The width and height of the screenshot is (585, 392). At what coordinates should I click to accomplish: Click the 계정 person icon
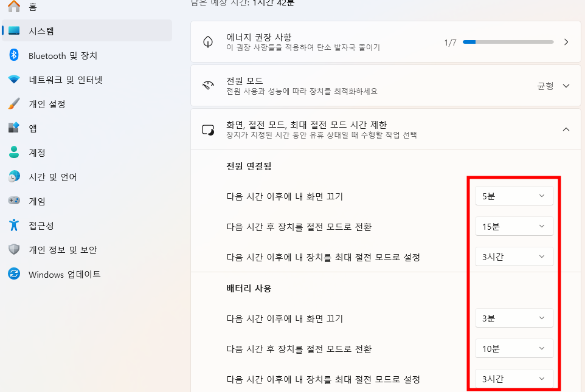[14, 152]
